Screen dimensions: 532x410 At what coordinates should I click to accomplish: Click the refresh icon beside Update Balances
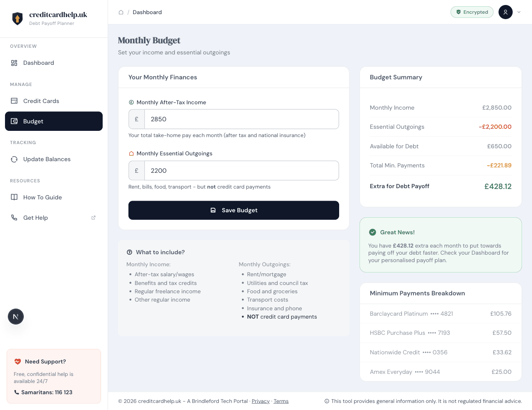(x=14, y=159)
